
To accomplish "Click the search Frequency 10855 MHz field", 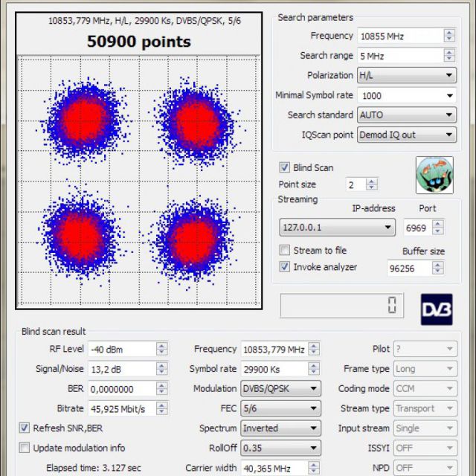I will [401, 36].
